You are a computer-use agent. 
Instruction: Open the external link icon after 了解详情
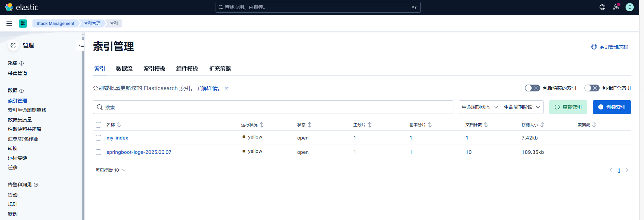point(227,89)
